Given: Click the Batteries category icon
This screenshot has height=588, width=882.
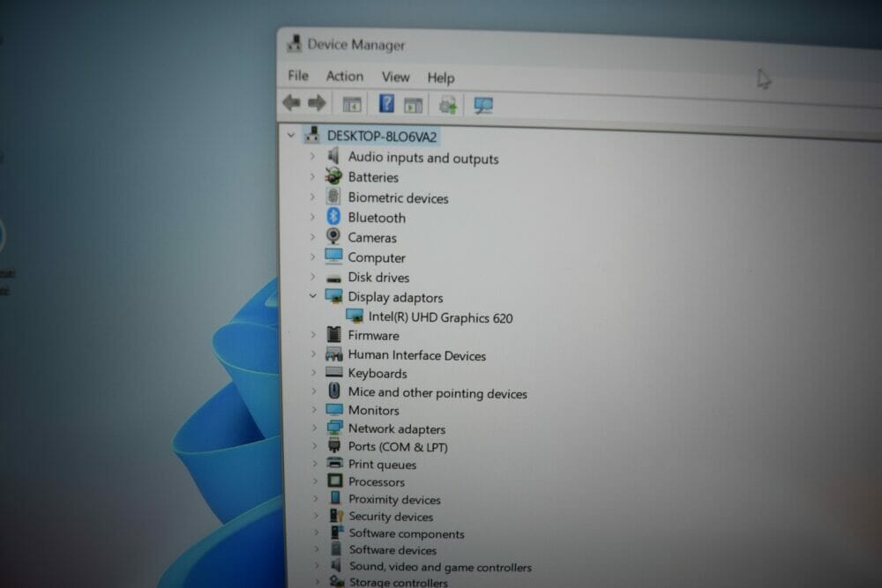Looking at the screenshot, I should 333,176.
